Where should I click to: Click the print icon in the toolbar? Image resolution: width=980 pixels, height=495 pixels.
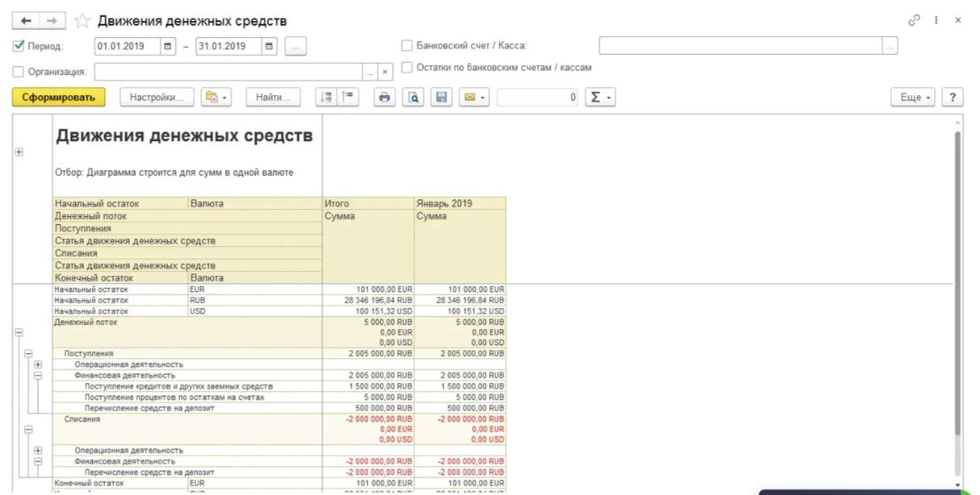coord(384,98)
